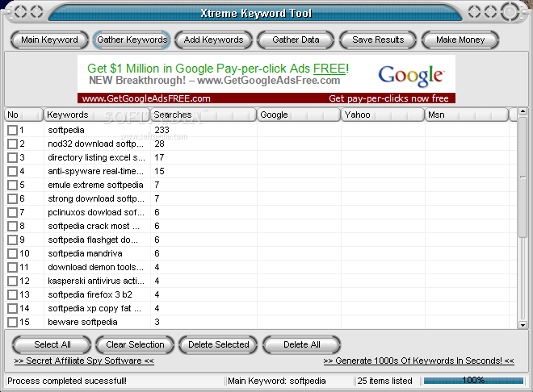Sort by the No column header
Screen dimensions: 533x392
23,115
